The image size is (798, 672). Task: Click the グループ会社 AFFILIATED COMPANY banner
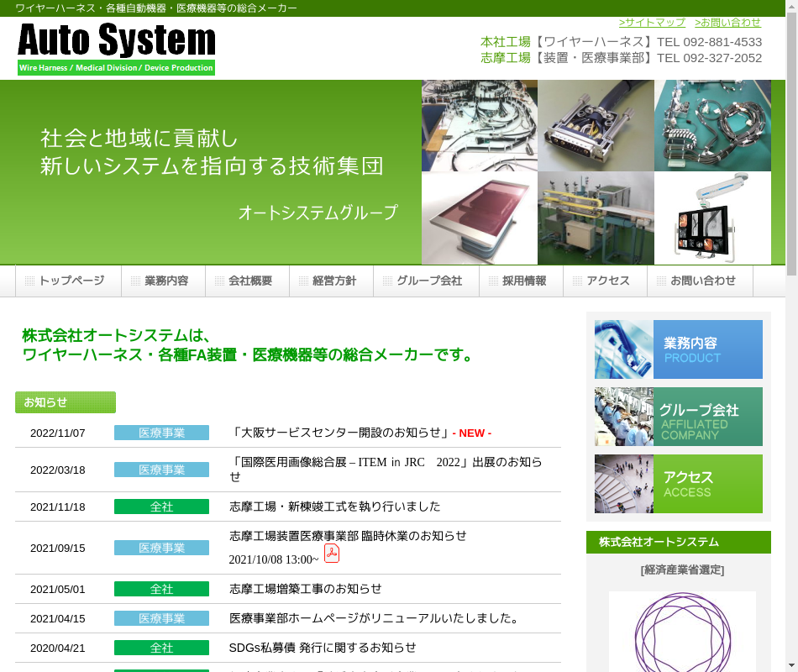pyautogui.click(x=679, y=417)
